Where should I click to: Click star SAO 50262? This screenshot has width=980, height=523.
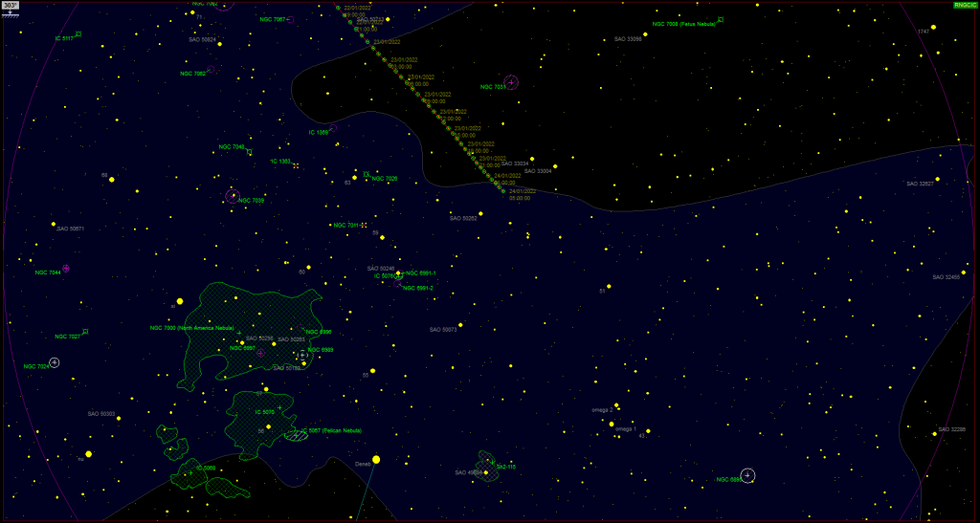point(480,213)
